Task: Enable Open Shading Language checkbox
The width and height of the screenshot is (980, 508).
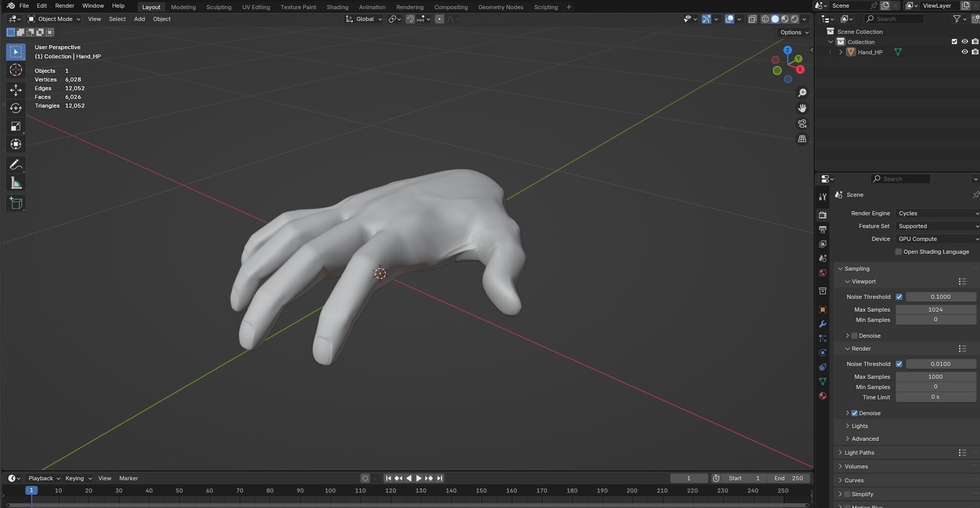Action: click(898, 252)
